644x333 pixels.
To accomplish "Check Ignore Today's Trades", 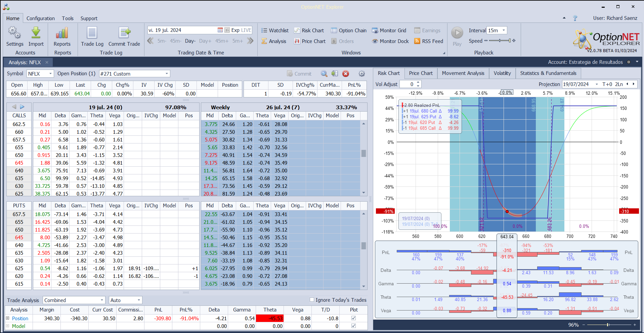I will pyautogui.click(x=312, y=300).
